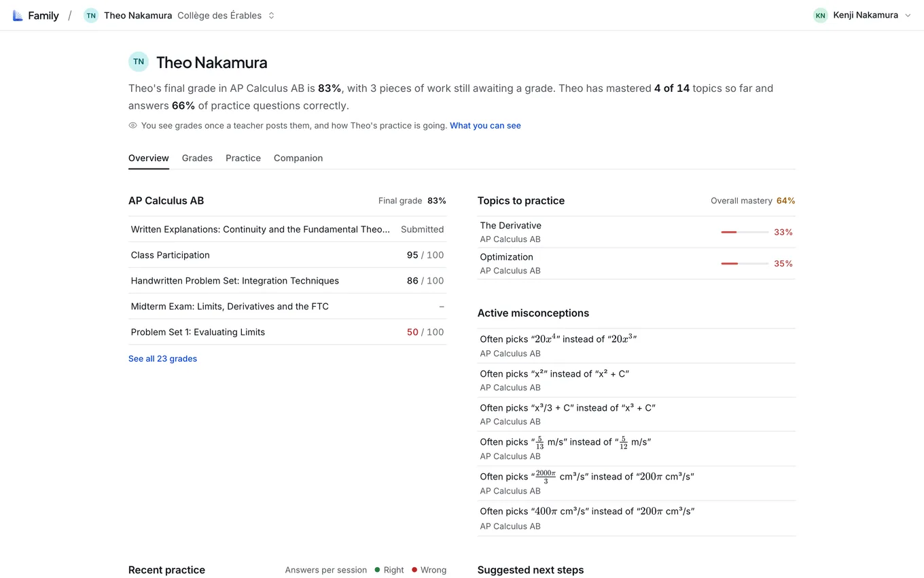
Task: Click the 'Right' legend entry
Action: tap(389, 570)
